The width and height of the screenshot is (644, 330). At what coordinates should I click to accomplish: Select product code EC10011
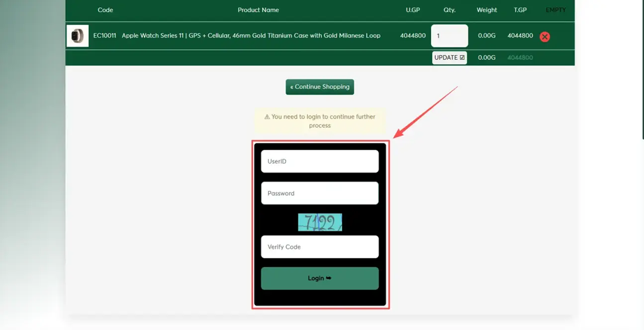(x=104, y=36)
